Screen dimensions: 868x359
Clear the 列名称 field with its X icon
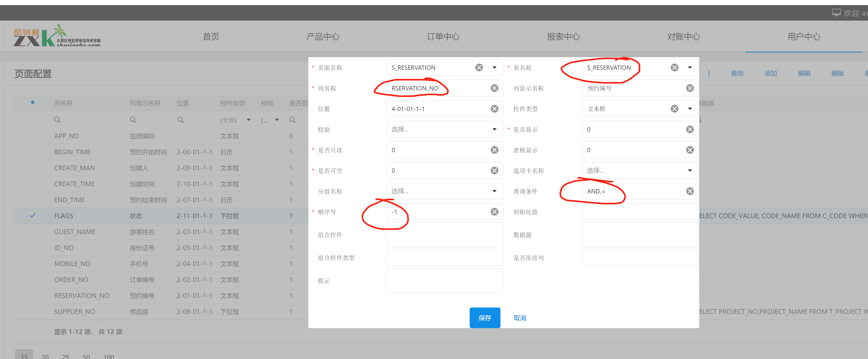494,88
